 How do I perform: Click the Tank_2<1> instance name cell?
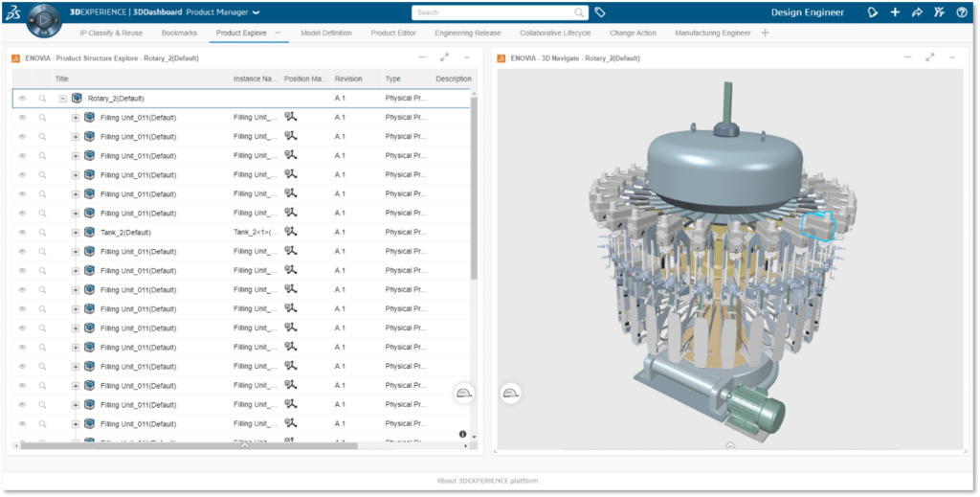click(x=256, y=232)
